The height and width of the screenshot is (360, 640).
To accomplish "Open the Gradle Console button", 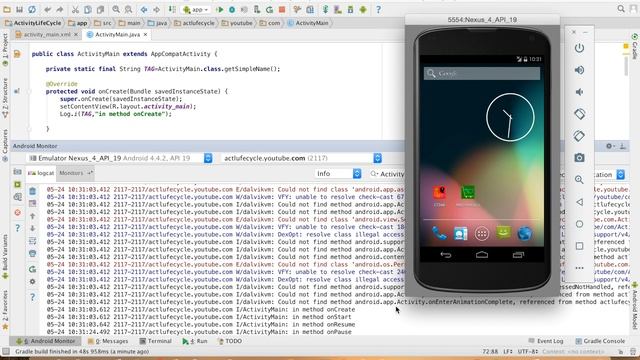I will tap(600, 341).
